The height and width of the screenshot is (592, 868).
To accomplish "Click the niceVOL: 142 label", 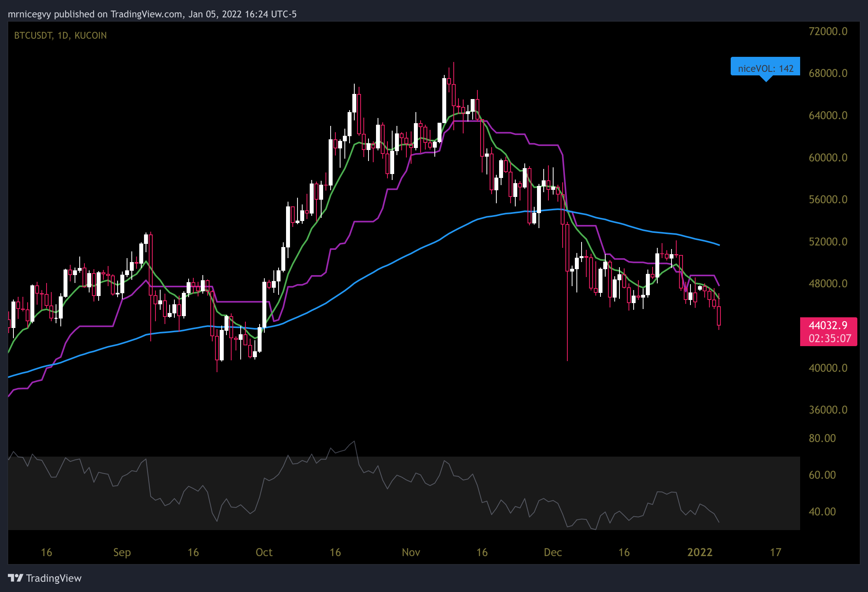I will coord(765,68).
